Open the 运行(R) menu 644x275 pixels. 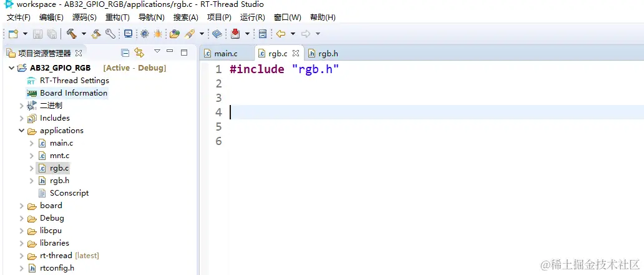[253, 17]
